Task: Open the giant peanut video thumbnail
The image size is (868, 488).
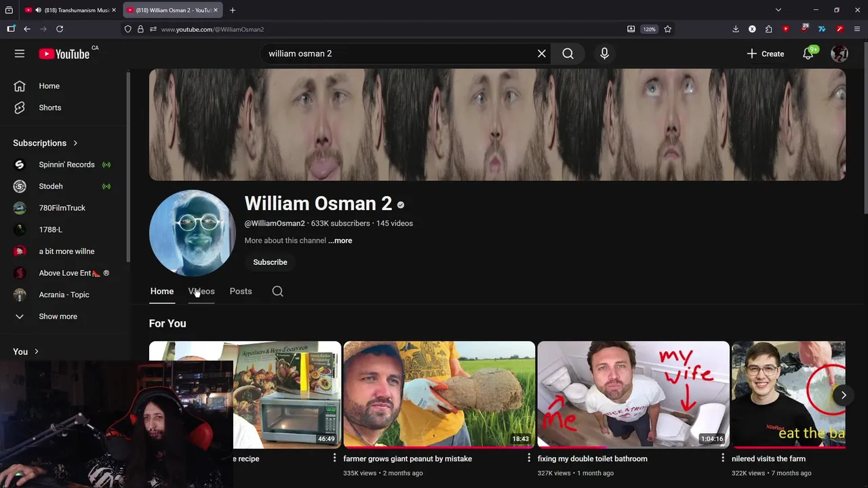Action: click(439, 395)
